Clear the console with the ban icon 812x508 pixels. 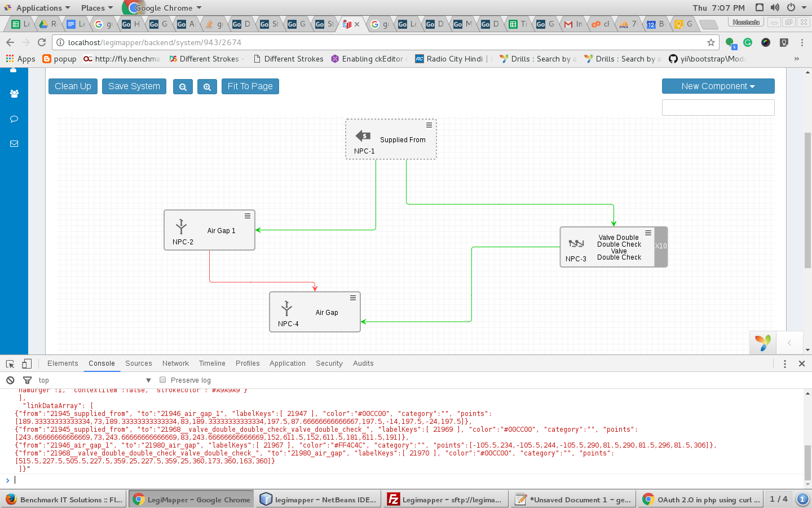10,380
